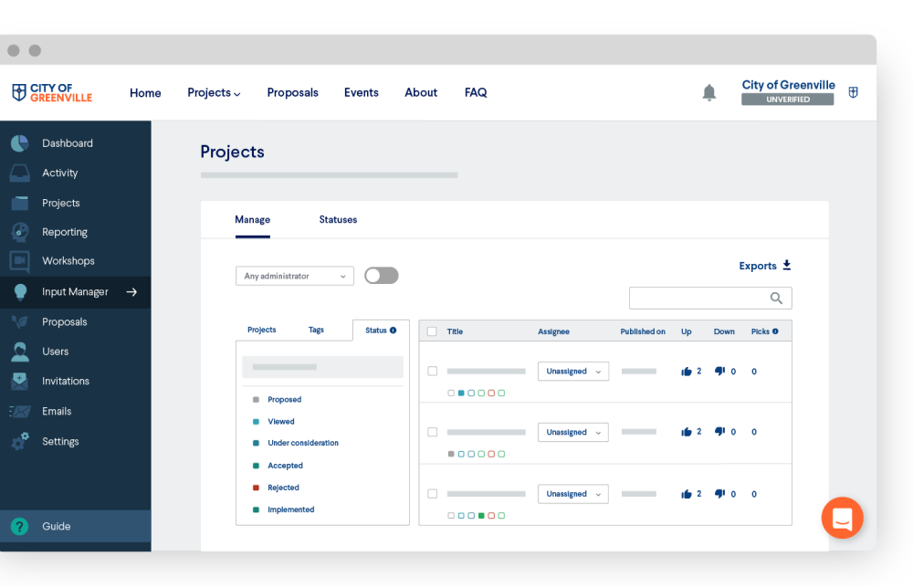Image resolution: width=913 pixels, height=588 pixels.
Task: Open second row Unassigned assignee dropdown
Action: 573,432
